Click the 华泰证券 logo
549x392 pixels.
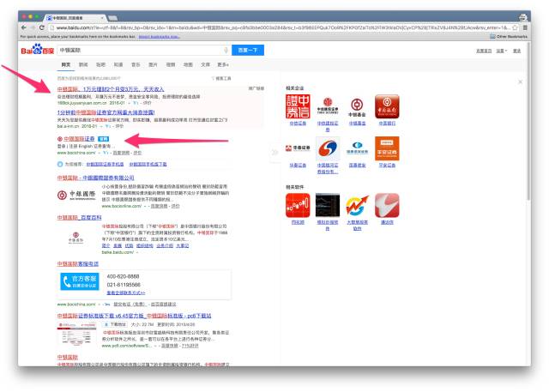[298, 148]
